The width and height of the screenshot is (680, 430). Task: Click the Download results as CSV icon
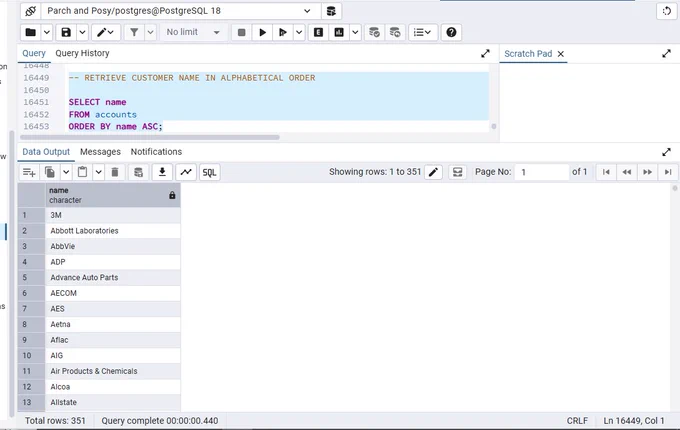pyautogui.click(x=162, y=172)
